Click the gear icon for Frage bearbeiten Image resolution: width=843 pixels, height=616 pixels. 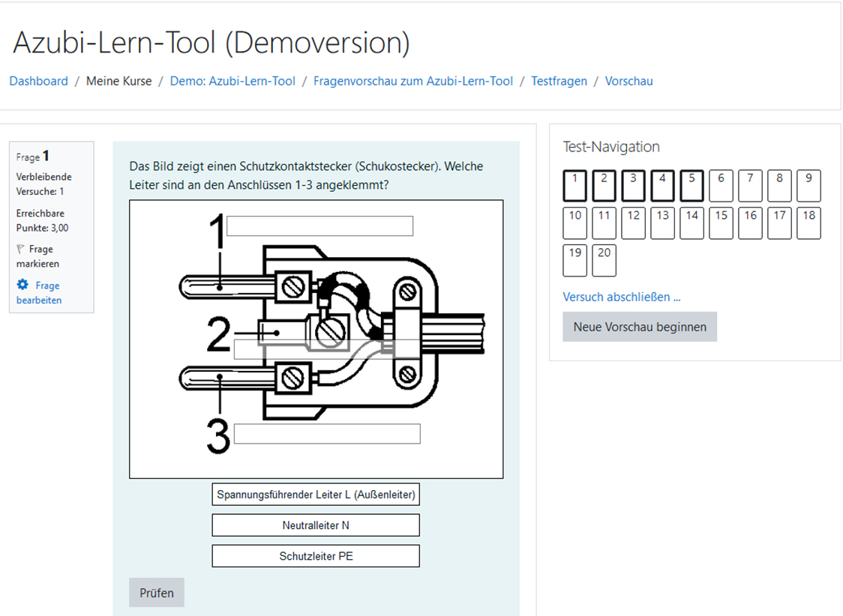tap(22, 286)
